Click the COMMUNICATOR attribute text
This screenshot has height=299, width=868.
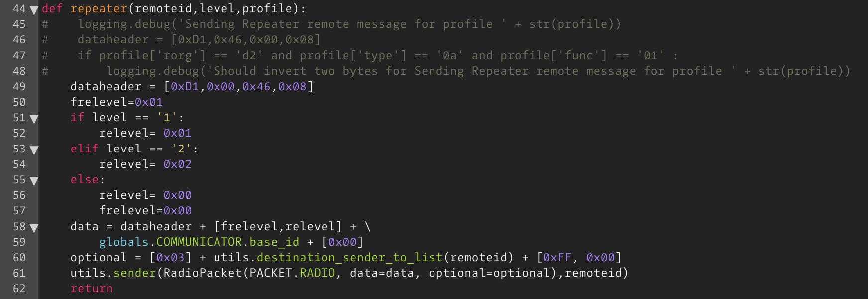tap(199, 242)
